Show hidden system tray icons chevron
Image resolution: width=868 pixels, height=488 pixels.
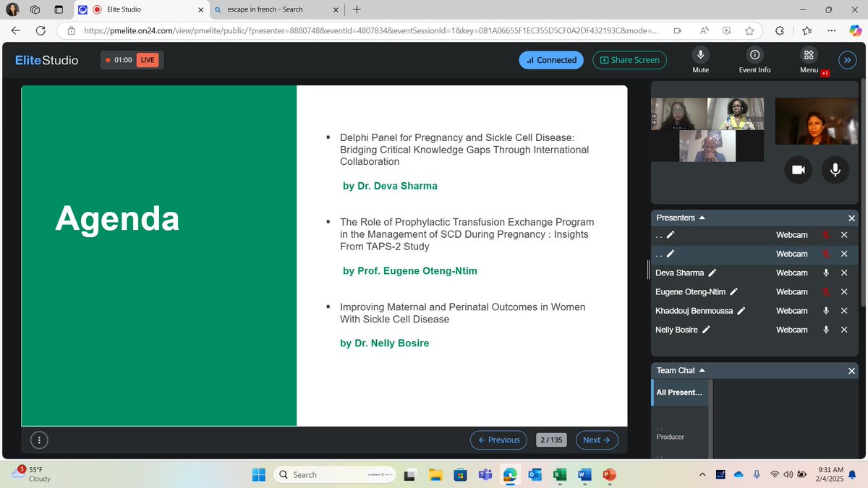pos(702,474)
